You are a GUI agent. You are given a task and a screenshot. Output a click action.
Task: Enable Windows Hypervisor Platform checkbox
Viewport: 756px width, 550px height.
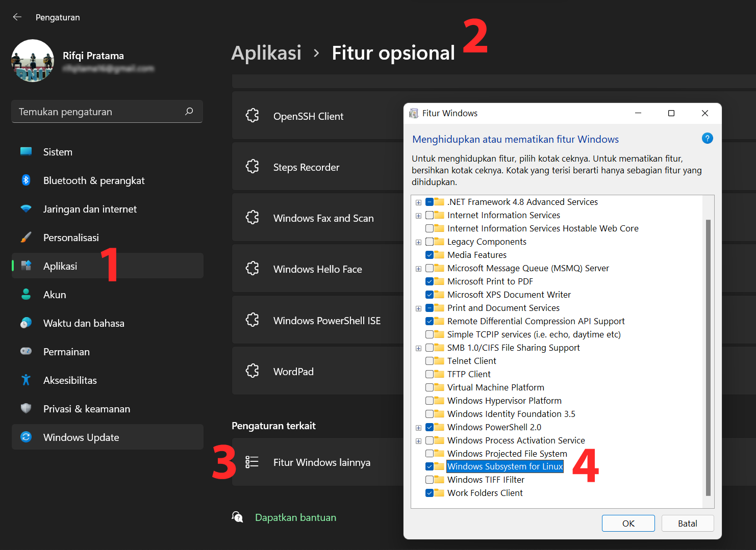point(430,401)
